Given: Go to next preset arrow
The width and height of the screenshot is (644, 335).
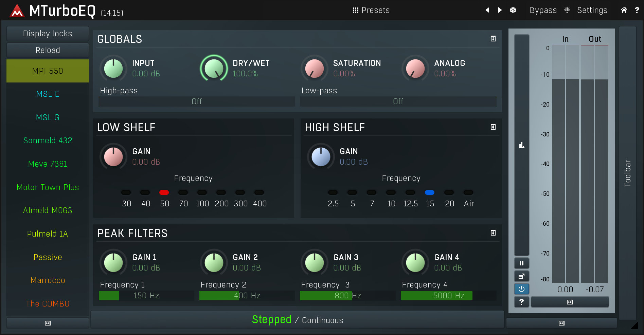Looking at the screenshot, I should (500, 10).
